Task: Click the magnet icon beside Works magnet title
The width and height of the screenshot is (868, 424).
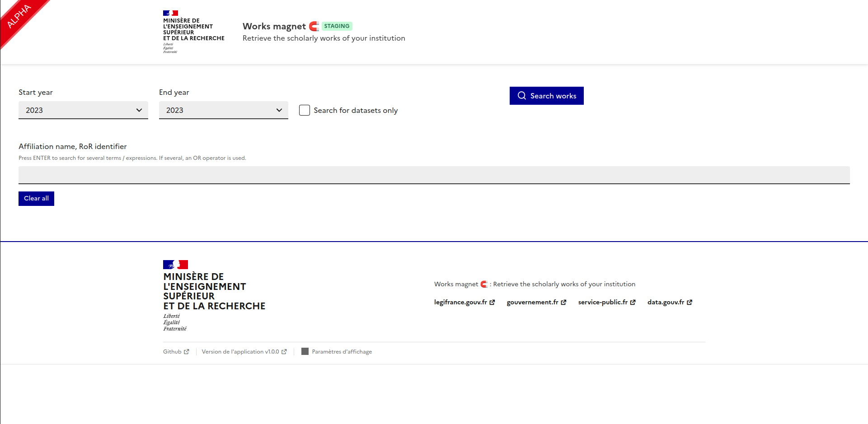Action: pos(314,26)
